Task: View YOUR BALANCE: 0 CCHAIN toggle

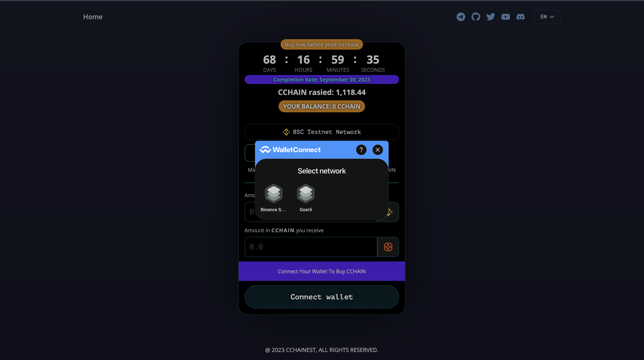Action: (x=322, y=106)
